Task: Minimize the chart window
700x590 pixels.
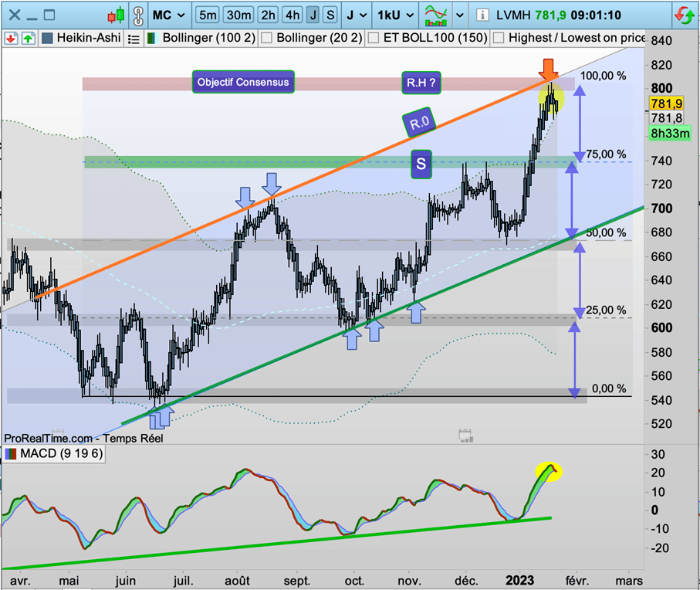Action: 32,18
